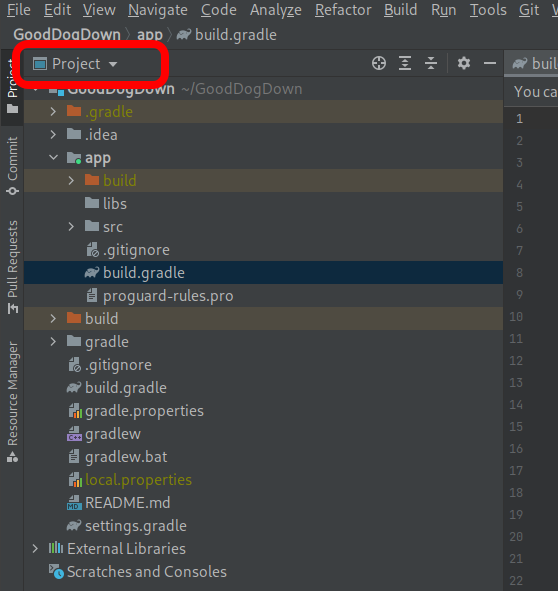Open the View menu
Screen dimensions: 558x591
(99, 10)
